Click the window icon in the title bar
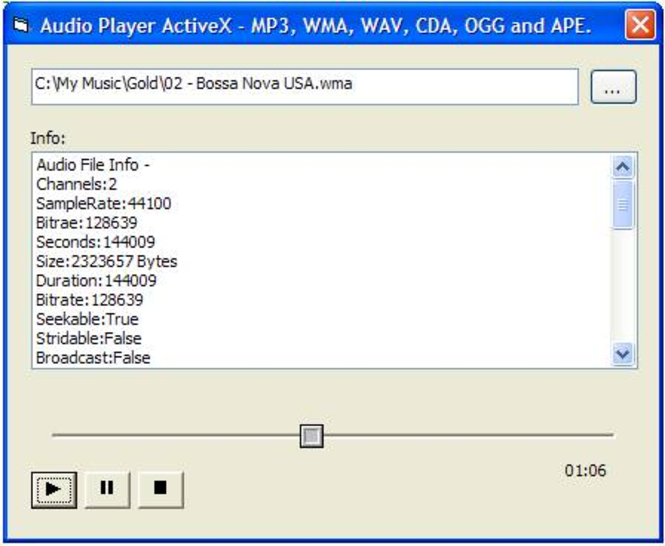 tap(20, 25)
